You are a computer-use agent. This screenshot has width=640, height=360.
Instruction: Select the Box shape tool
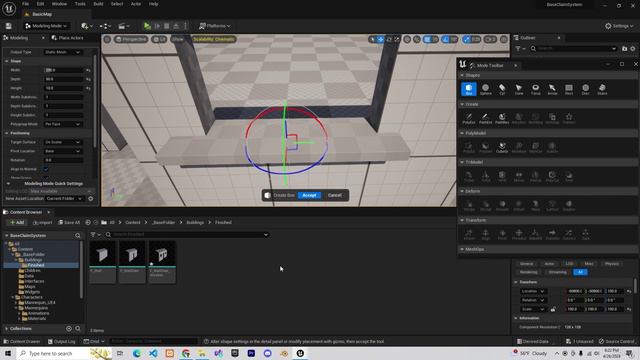pyautogui.click(x=469, y=89)
